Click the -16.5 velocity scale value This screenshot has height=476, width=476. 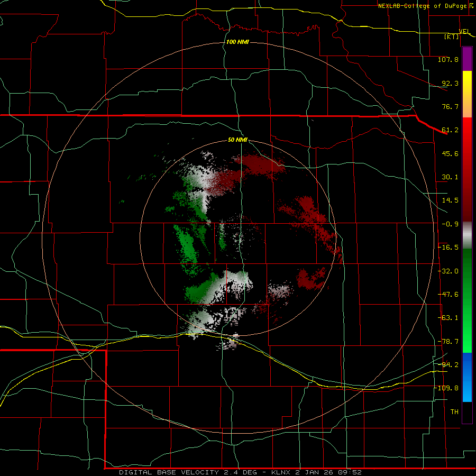click(448, 248)
